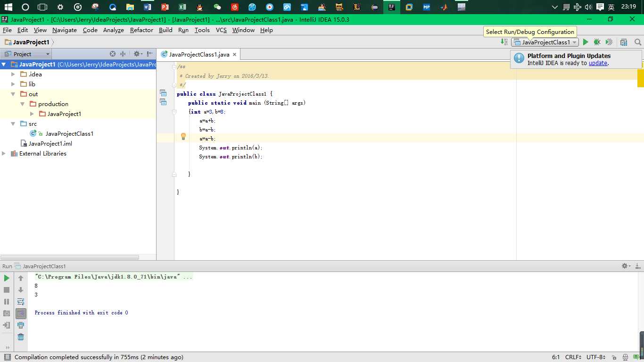Open the UTF-8 encoding selector

coord(596,357)
